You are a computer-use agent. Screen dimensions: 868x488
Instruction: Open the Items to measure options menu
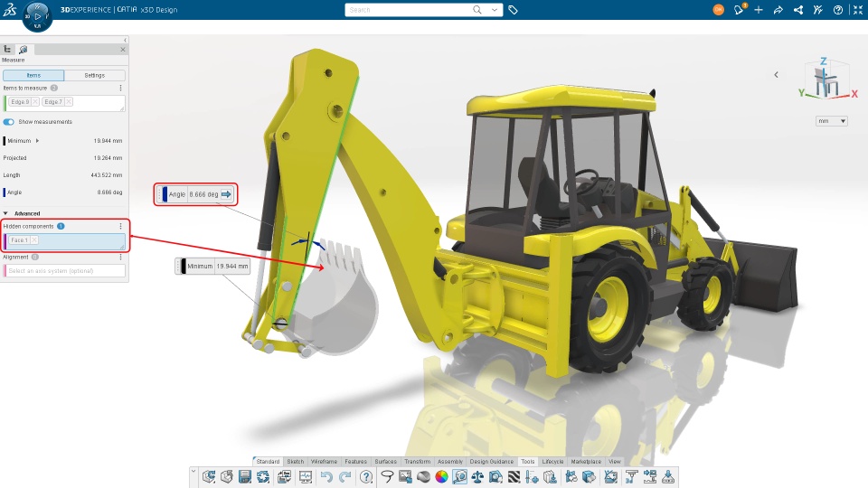point(120,88)
